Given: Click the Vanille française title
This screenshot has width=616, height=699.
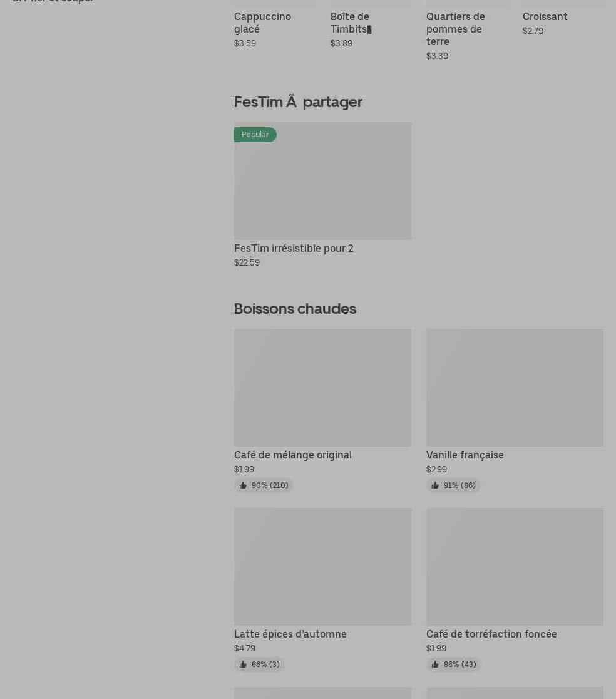Looking at the screenshot, I should coord(465,455).
